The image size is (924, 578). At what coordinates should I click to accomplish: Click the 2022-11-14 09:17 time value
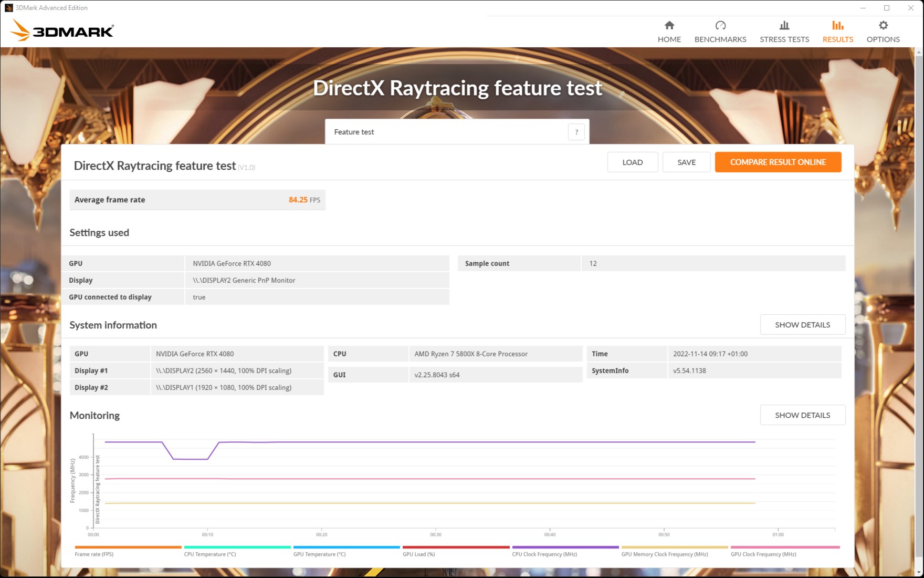[710, 354]
